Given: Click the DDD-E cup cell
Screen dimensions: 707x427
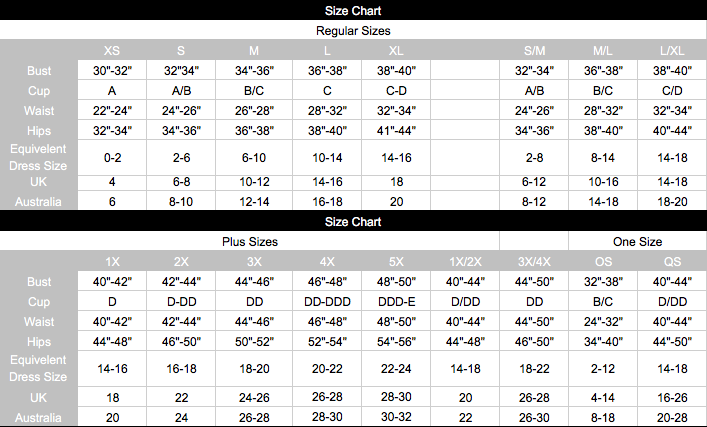Looking at the screenshot, I should [x=396, y=302].
